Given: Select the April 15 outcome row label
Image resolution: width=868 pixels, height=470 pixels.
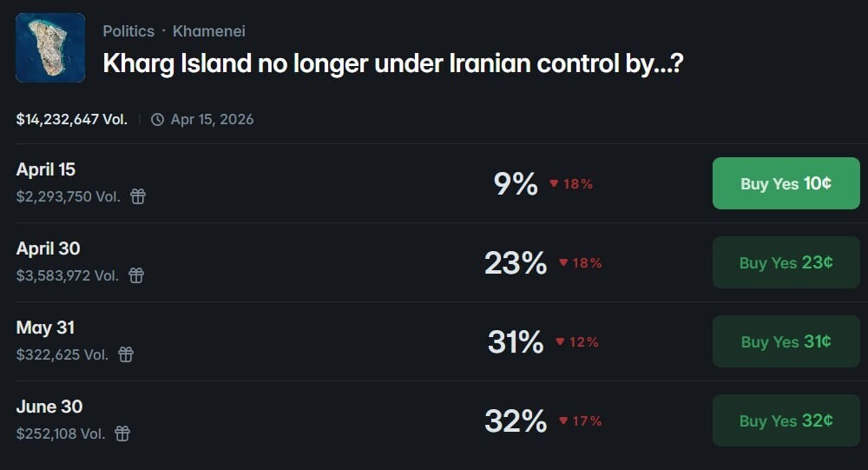Looking at the screenshot, I should 46,169.
